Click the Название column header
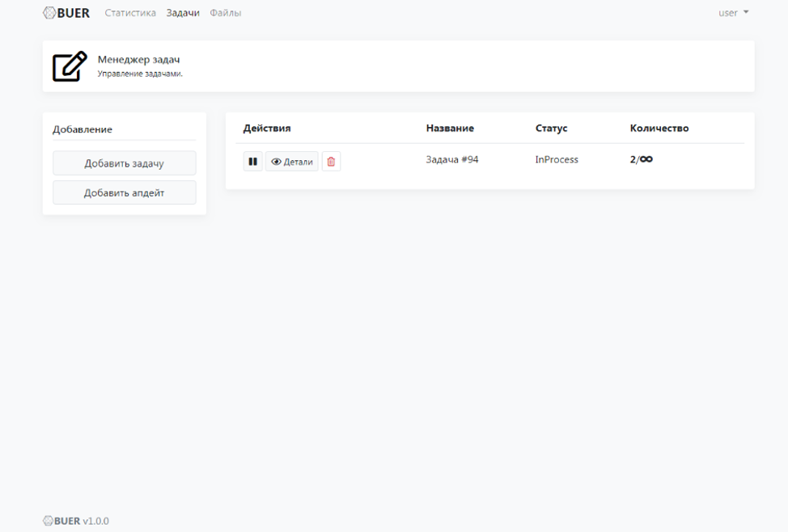This screenshot has width=788, height=532. [x=450, y=128]
